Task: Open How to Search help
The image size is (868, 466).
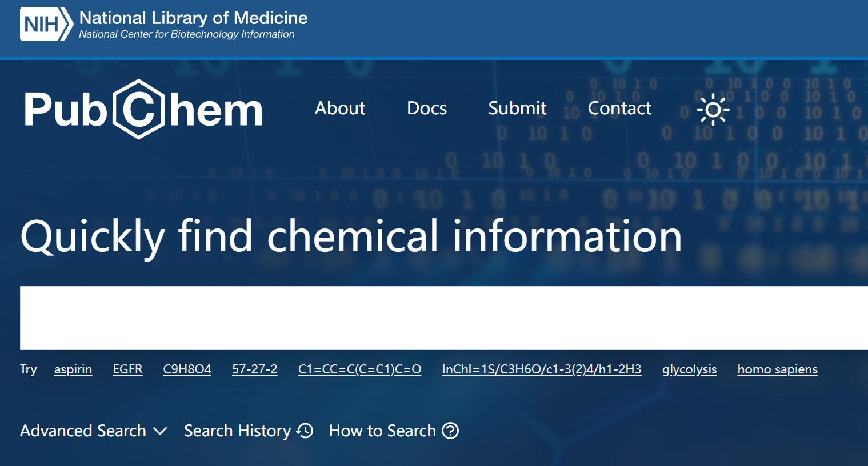Action: tap(394, 431)
